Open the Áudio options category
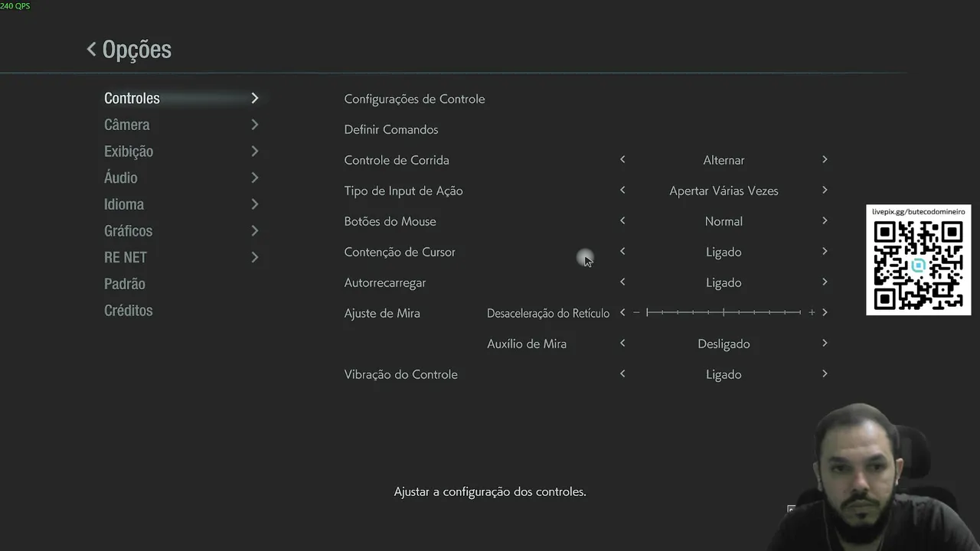This screenshot has width=980, height=551. (x=121, y=178)
